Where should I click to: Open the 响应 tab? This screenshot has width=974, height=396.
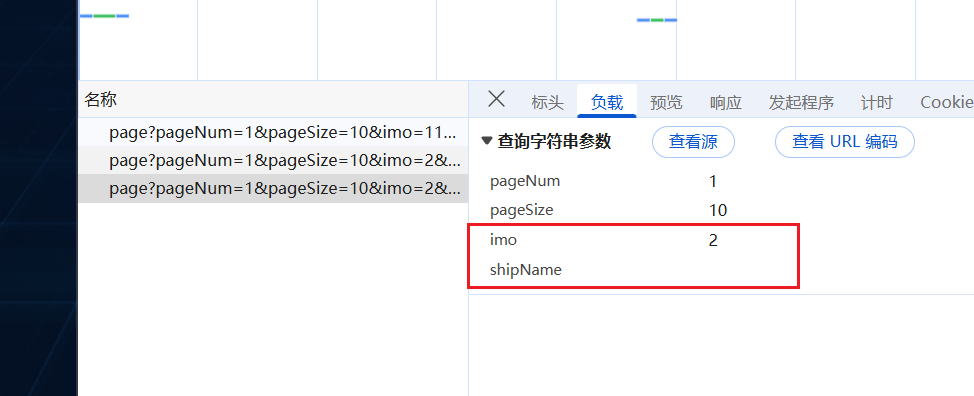(726, 102)
